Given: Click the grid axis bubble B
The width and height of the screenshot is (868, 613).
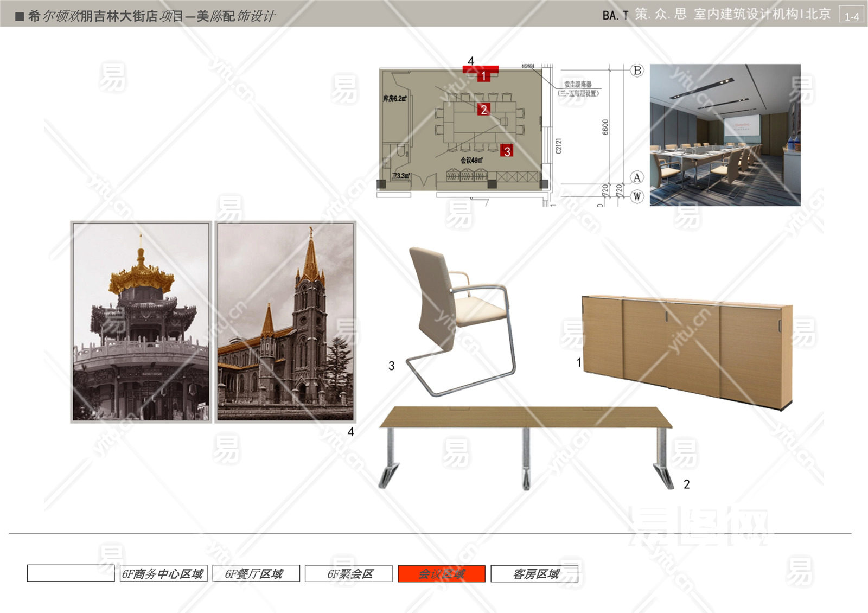Looking at the screenshot, I should pyautogui.click(x=637, y=71).
